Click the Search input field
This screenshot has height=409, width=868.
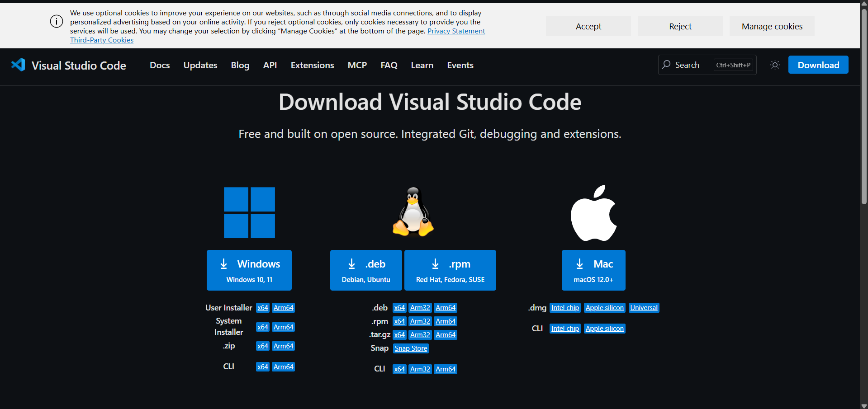[x=707, y=65]
